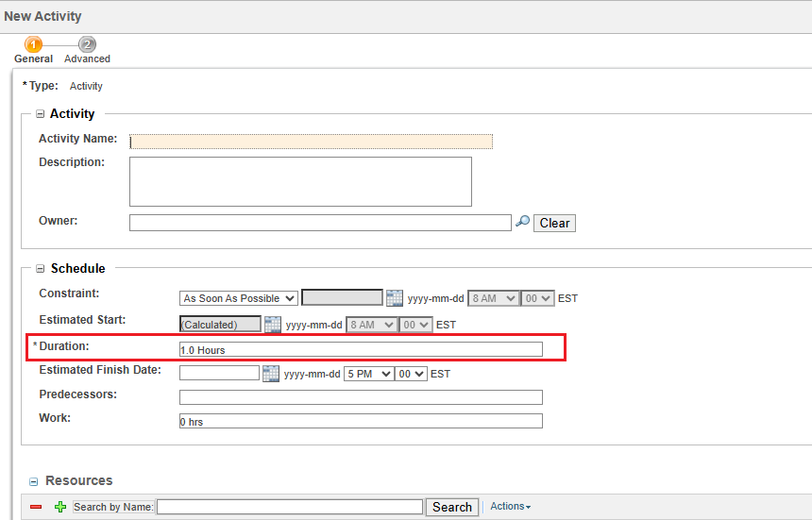
Task: Click the red minus remove resource icon
Action: click(x=36, y=507)
